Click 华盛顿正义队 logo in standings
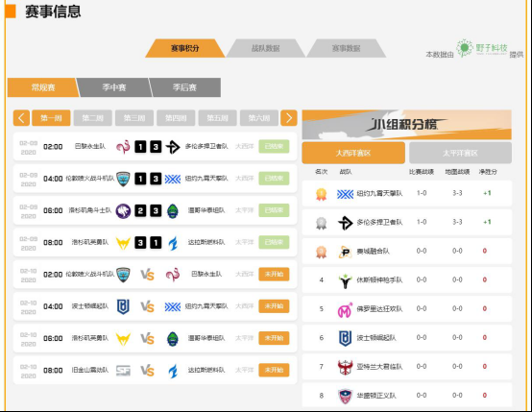The height and width of the screenshot is (412, 532). click(x=346, y=396)
